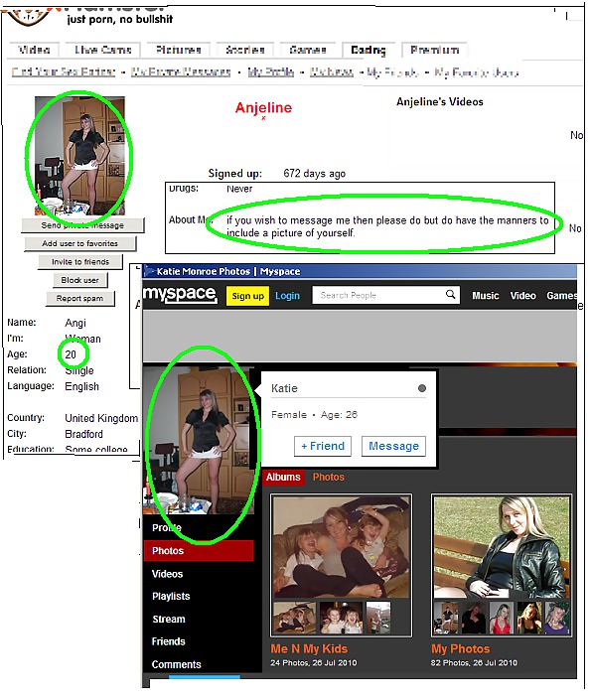
Task: Open the Music menu in MySpace header
Action: [486, 296]
